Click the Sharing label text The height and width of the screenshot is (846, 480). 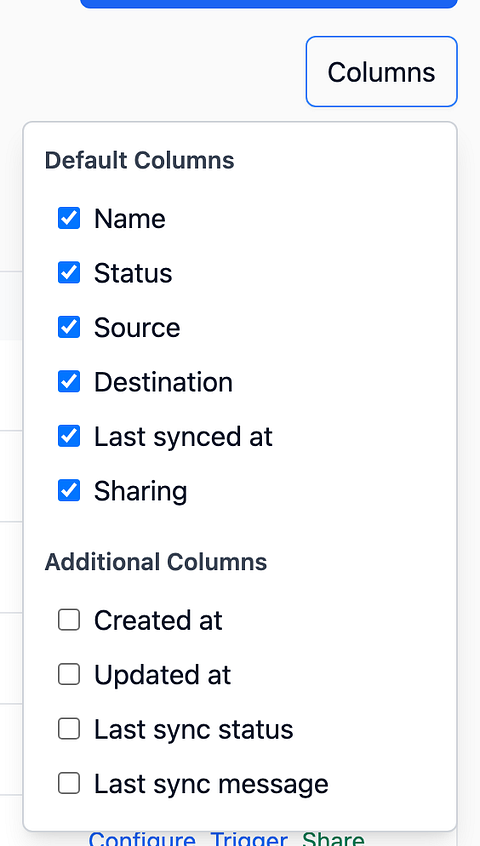140,491
